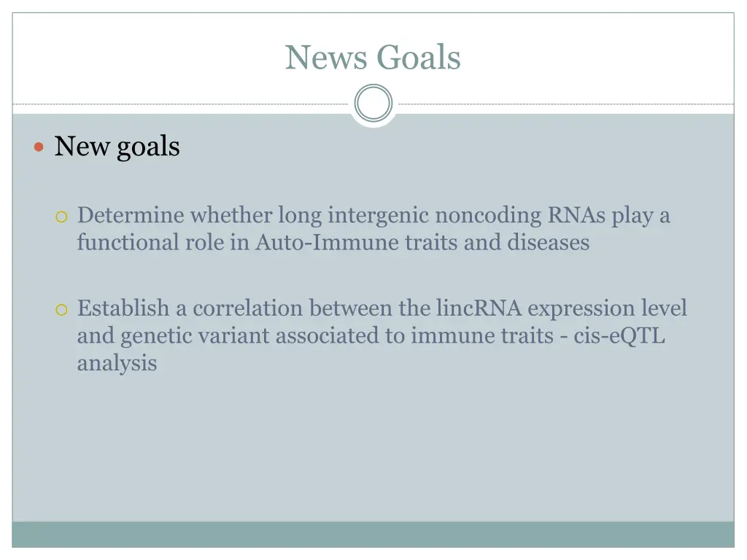Click the yellow ring bullet before 'Determine'
The image size is (747, 560).
click(61, 217)
